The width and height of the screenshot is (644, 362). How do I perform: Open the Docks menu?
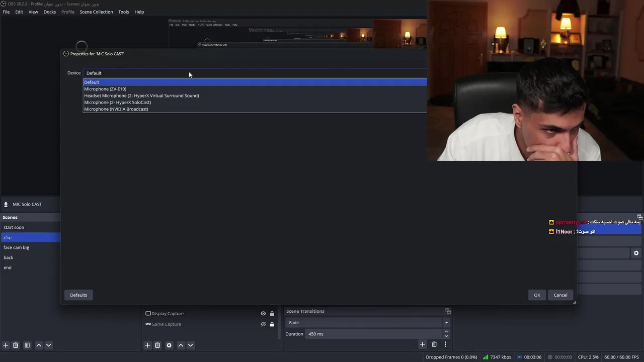(x=50, y=12)
